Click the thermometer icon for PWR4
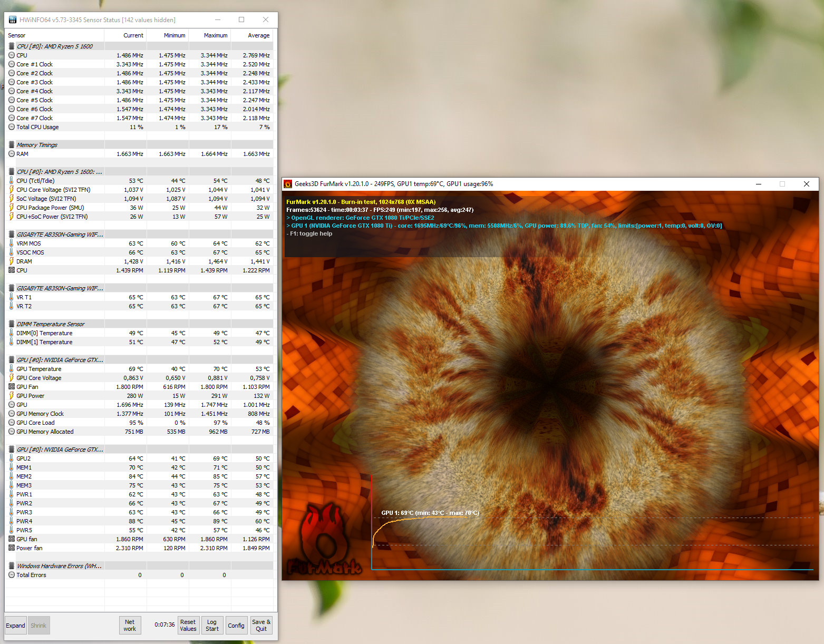 12,521
